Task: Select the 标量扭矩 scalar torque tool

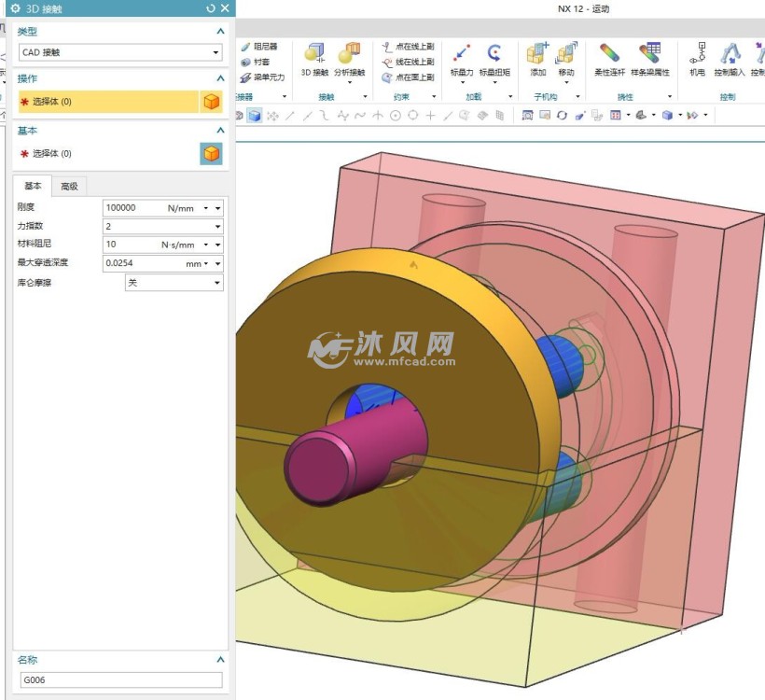Action: (494, 55)
